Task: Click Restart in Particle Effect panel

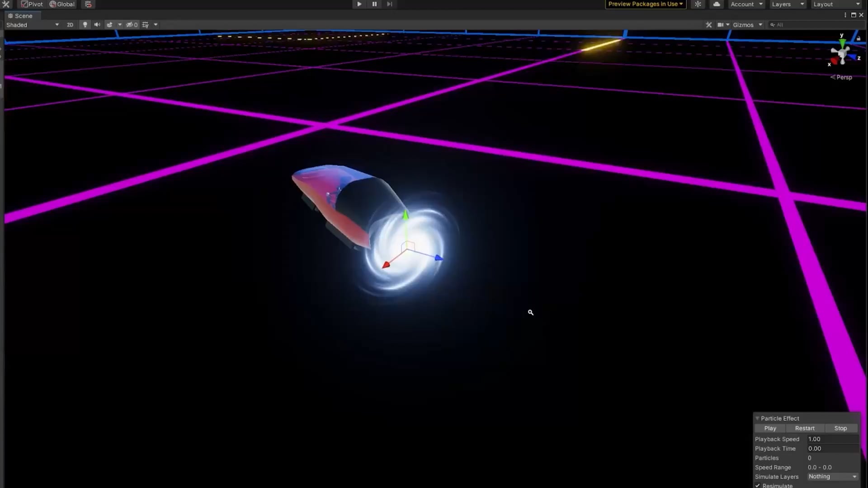Action: click(805, 428)
